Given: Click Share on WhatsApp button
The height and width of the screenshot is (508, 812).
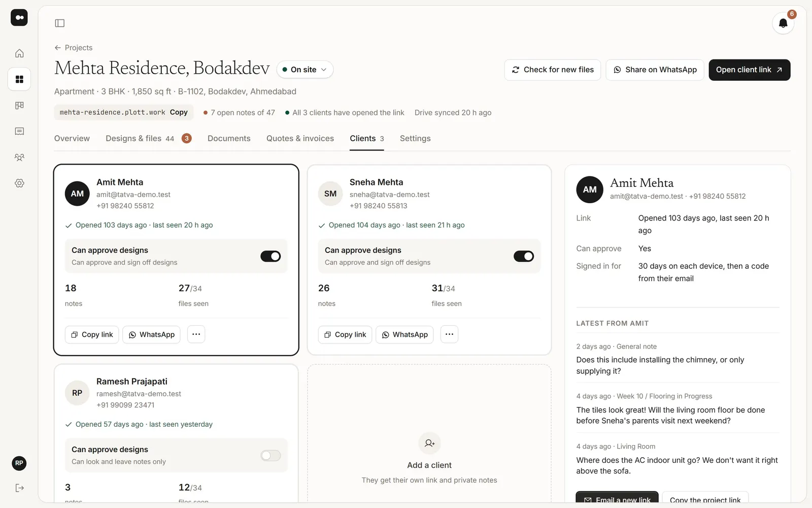Looking at the screenshot, I should click(x=655, y=70).
